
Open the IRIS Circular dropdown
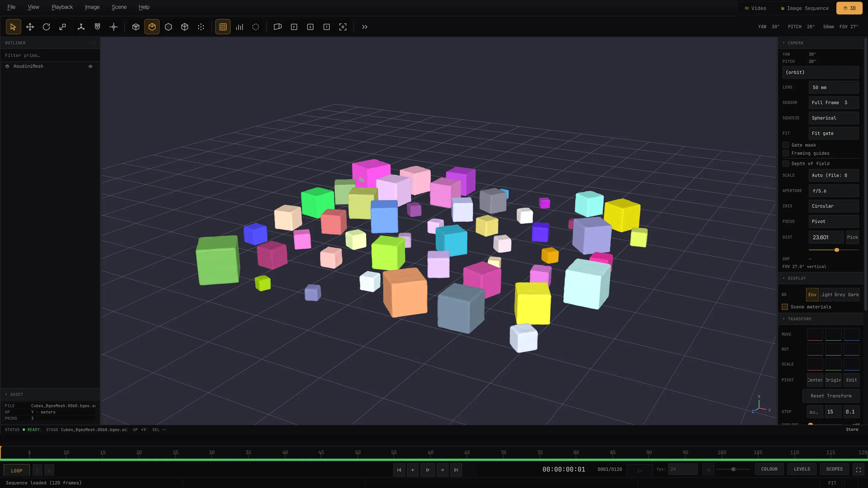[x=834, y=206]
